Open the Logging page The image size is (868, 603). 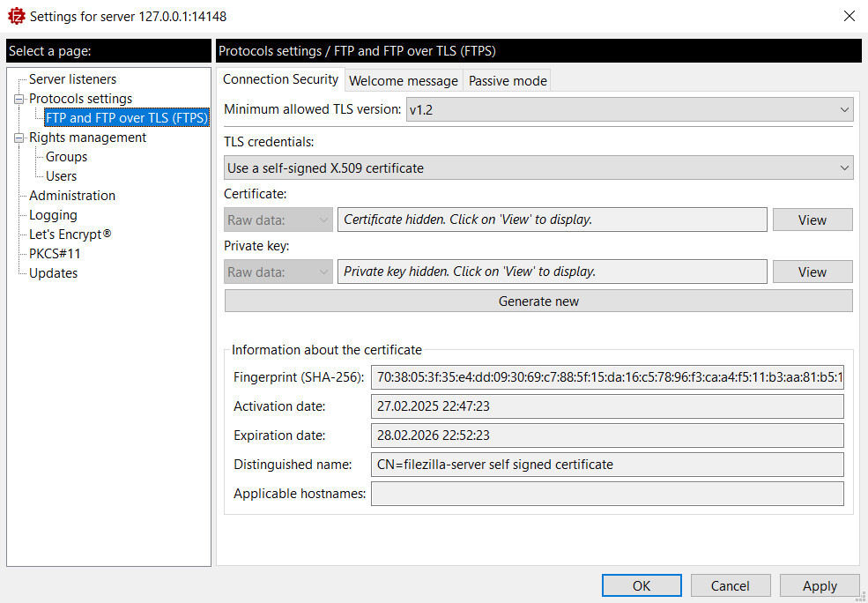coord(53,215)
